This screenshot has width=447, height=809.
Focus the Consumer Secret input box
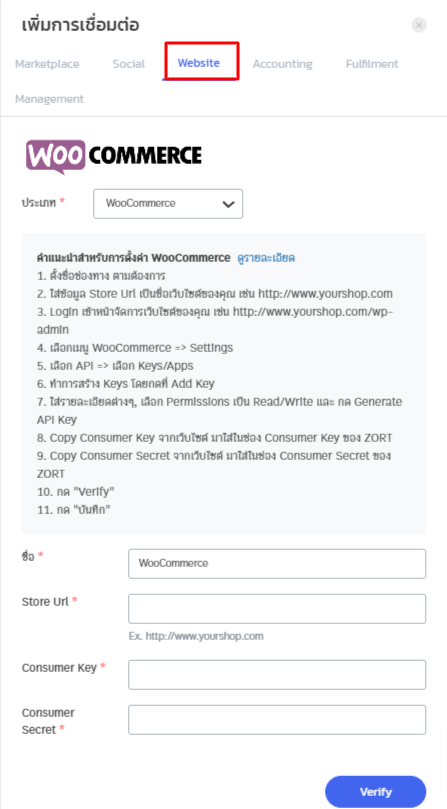pyautogui.click(x=277, y=720)
